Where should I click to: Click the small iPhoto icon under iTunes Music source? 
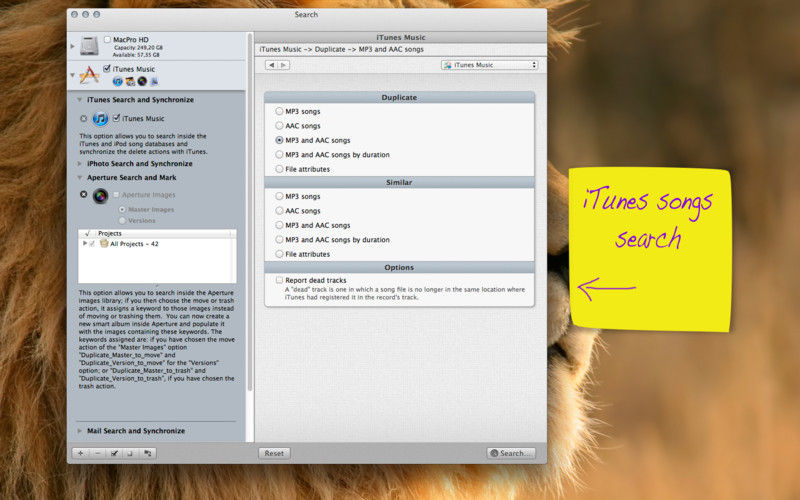tap(130, 81)
